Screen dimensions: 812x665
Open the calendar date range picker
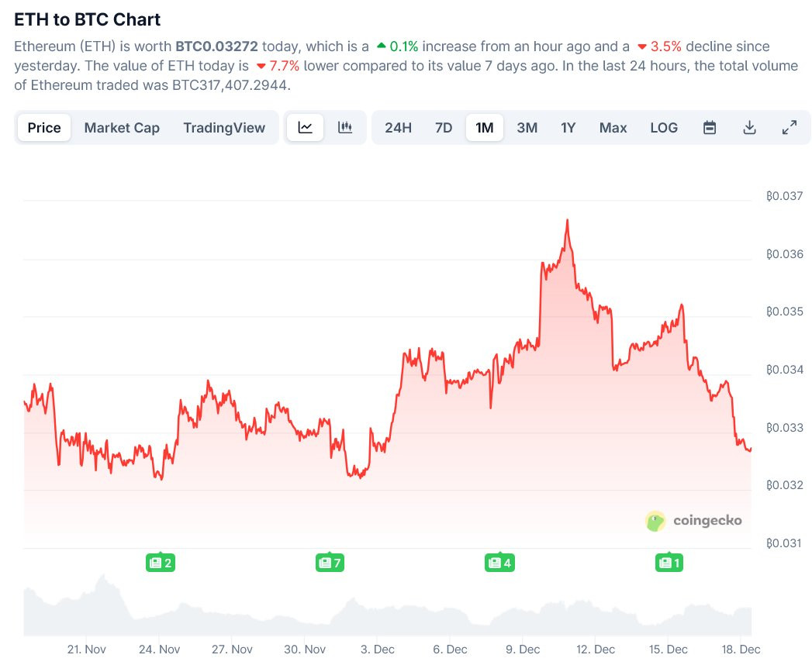(710, 127)
